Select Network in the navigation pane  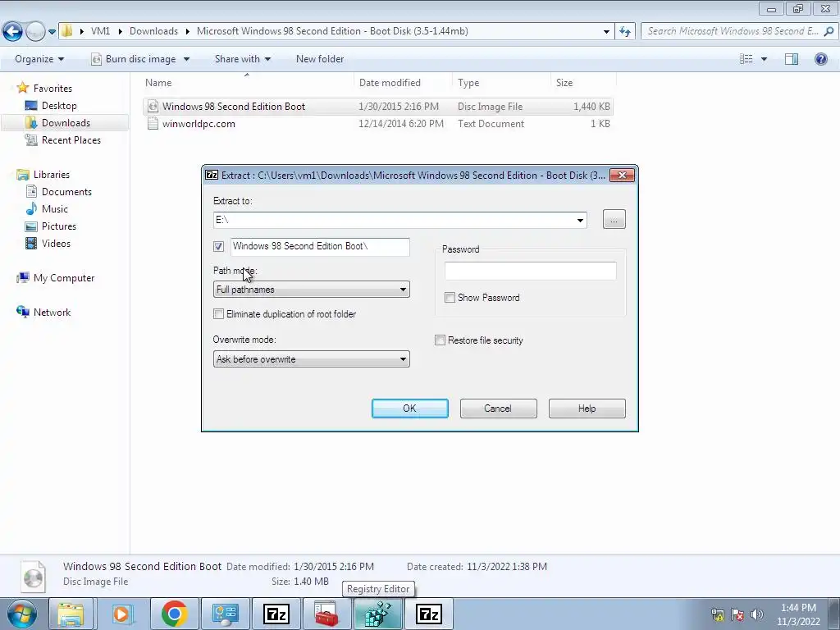coord(52,313)
